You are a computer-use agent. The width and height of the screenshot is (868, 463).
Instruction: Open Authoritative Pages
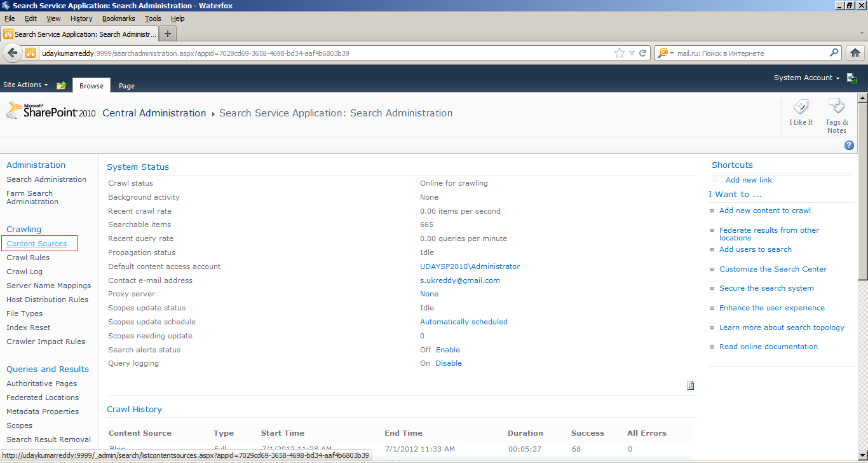(42, 384)
